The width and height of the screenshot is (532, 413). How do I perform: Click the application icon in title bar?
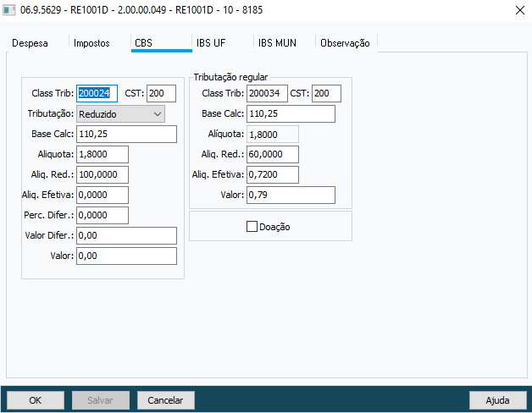8,10
